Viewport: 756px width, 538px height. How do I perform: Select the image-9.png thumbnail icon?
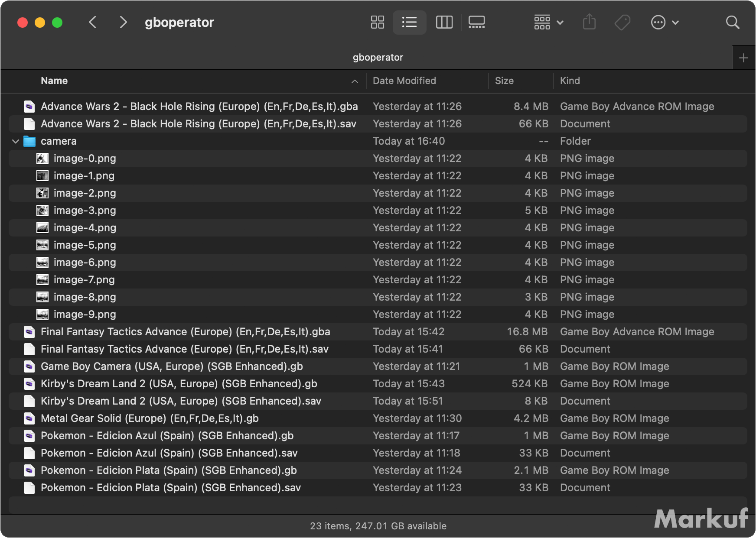click(42, 314)
